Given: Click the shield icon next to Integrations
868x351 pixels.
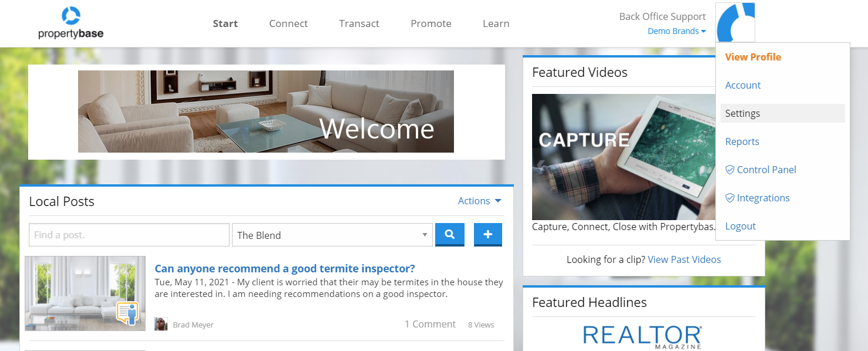Looking at the screenshot, I should 729,198.
